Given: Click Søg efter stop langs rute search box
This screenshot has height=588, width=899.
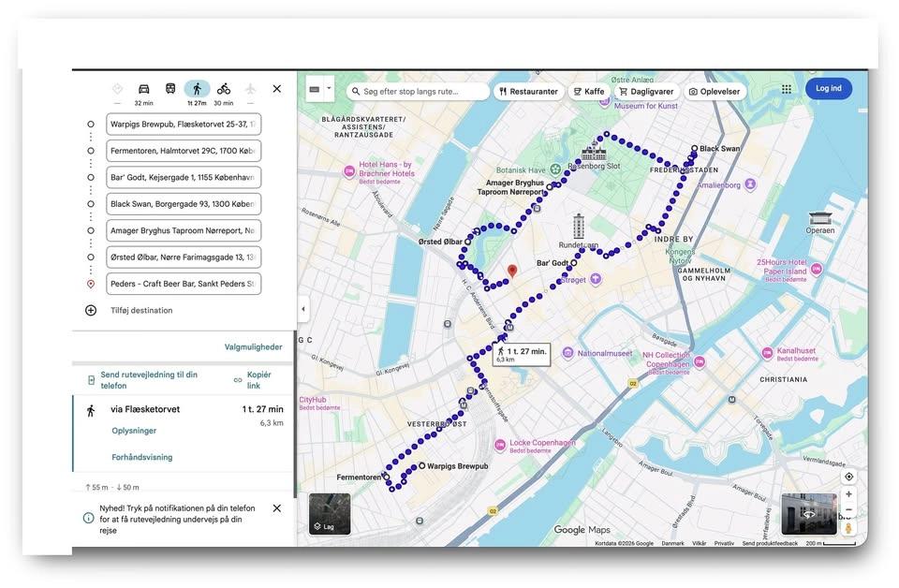Looking at the screenshot, I should (x=418, y=91).
